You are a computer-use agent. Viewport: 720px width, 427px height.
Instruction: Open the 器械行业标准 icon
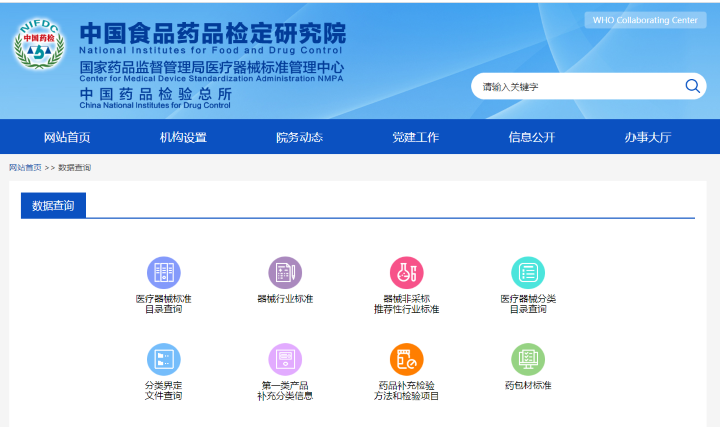tap(285, 273)
